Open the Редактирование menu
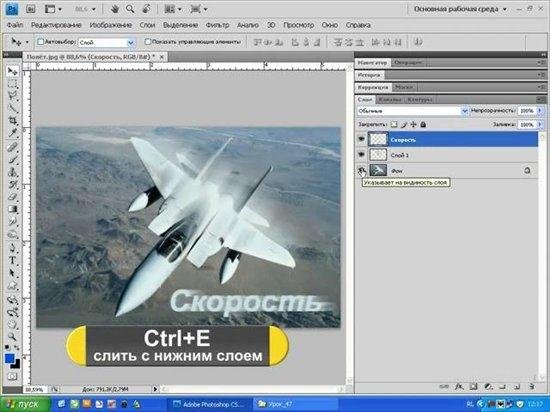550x412 pixels. (x=56, y=25)
